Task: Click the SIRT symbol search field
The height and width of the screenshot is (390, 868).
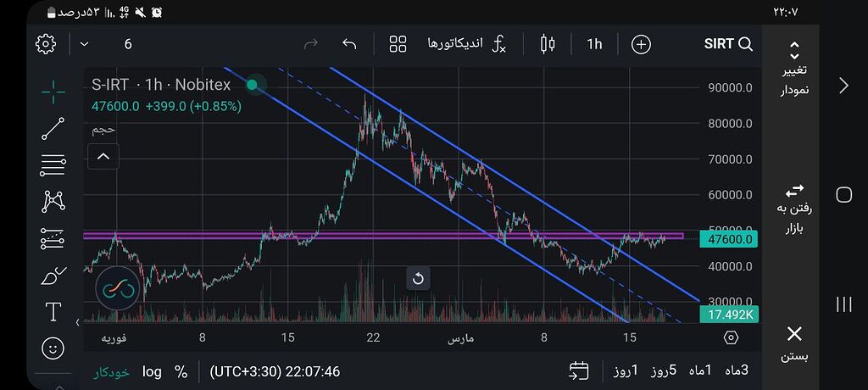Action: (x=728, y=44)
